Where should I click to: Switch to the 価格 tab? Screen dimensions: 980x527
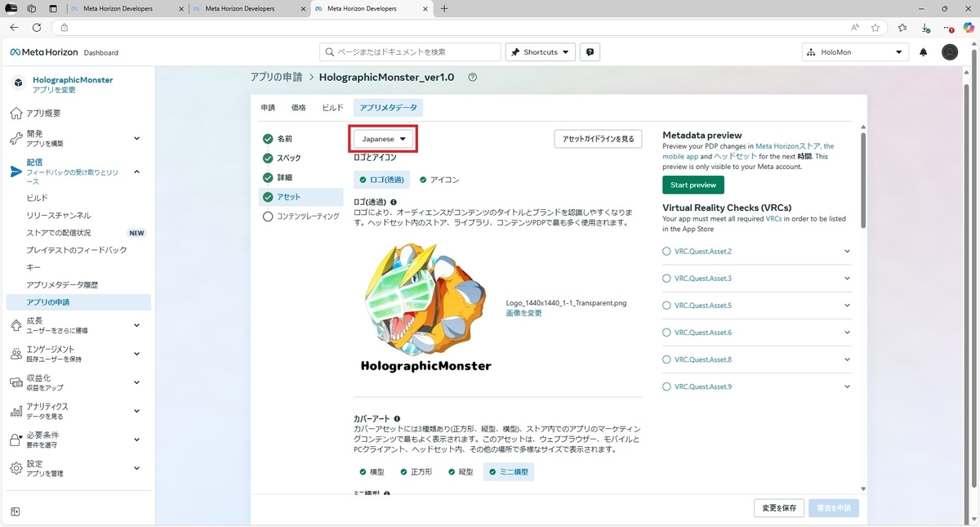[x=298, y=108]
